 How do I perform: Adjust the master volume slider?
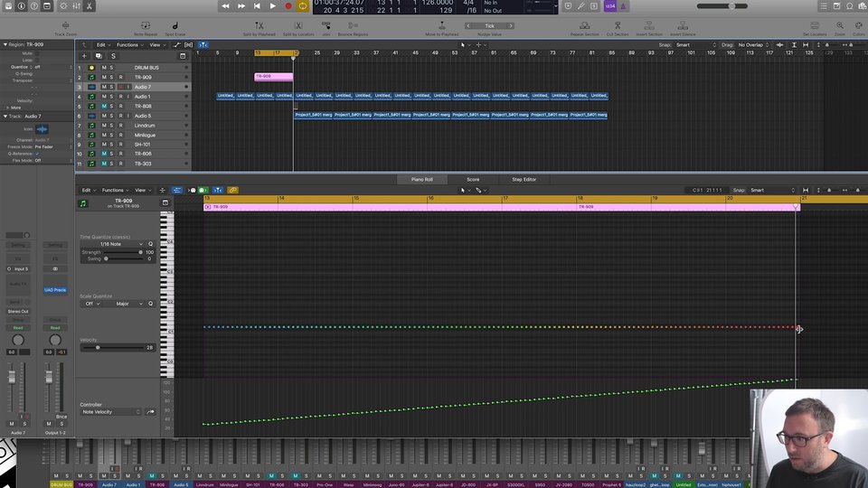[x=723, y=6]
